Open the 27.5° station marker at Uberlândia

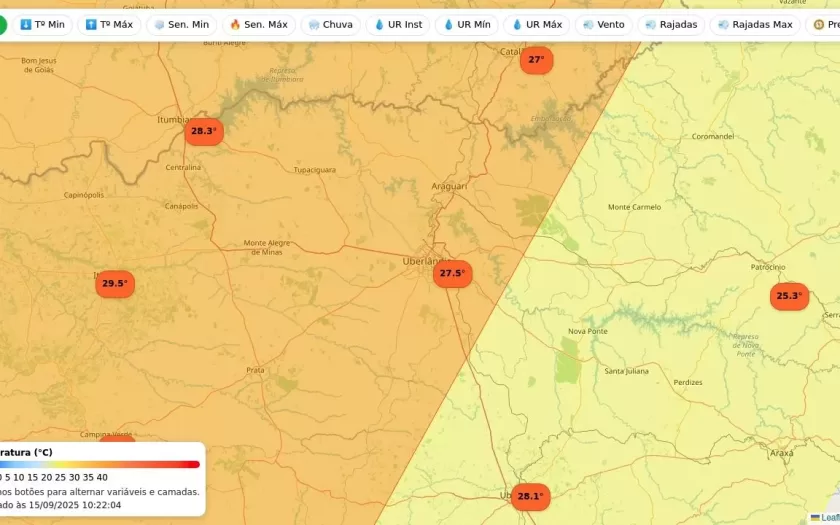tap(452, 273)
